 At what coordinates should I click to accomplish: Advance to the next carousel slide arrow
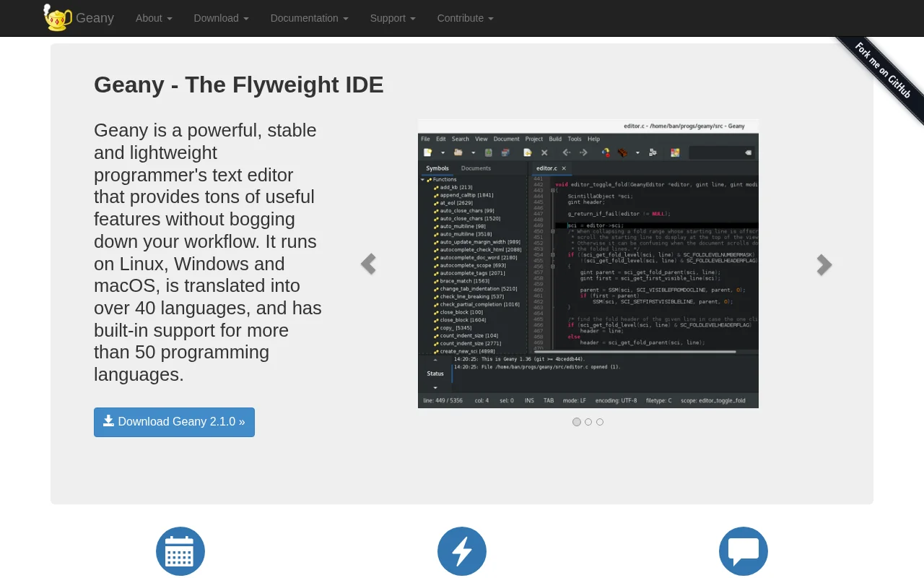tap(824, 264)
